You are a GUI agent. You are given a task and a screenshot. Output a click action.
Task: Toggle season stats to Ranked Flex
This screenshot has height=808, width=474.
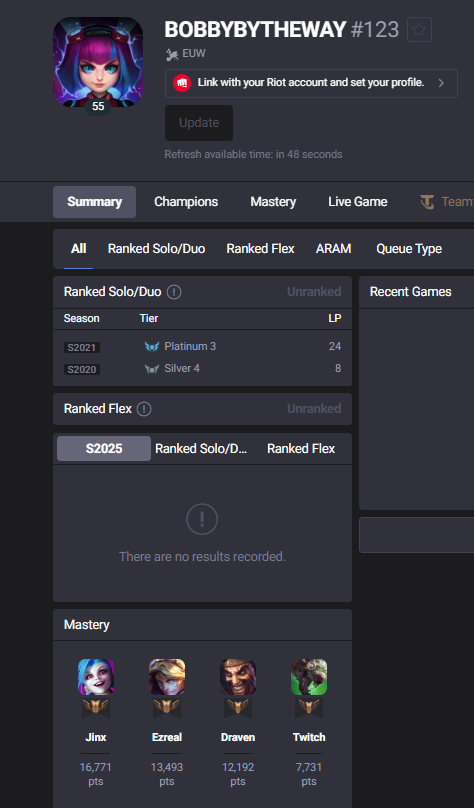tap(301, 448)
